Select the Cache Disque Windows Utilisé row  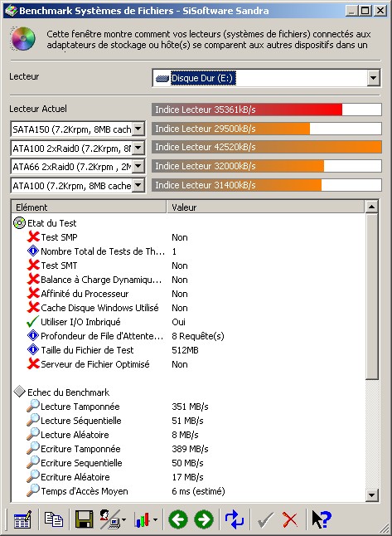click(x=188, y=308)
